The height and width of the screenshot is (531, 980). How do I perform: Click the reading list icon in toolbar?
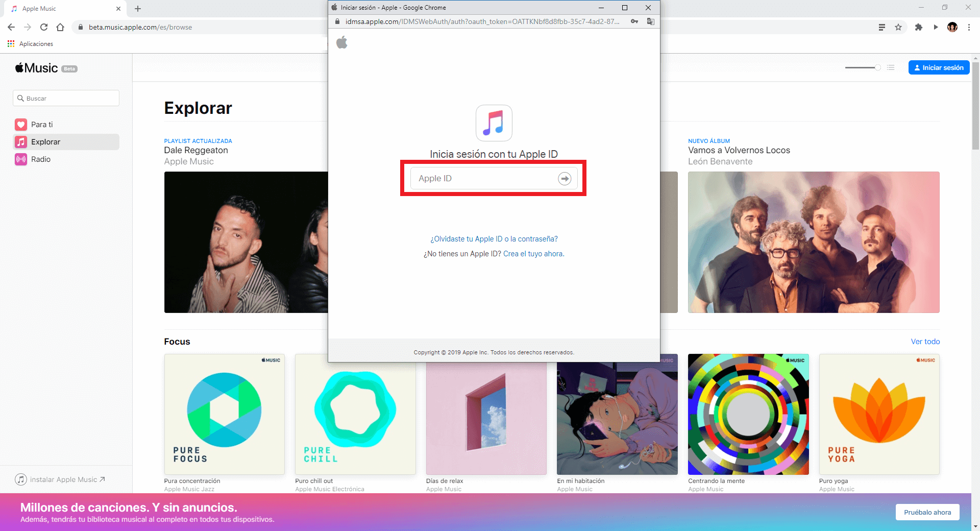click(x=881, y=27)
